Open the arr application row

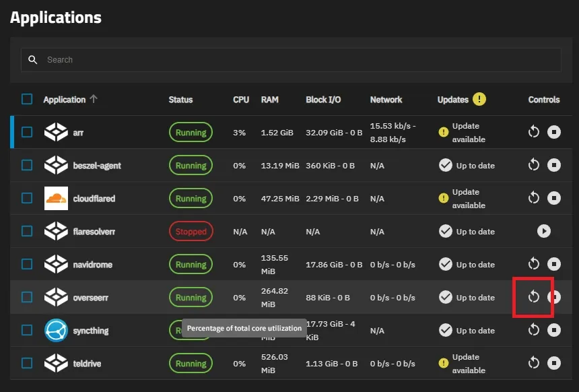pyautogui.click(x=78, y=133)
